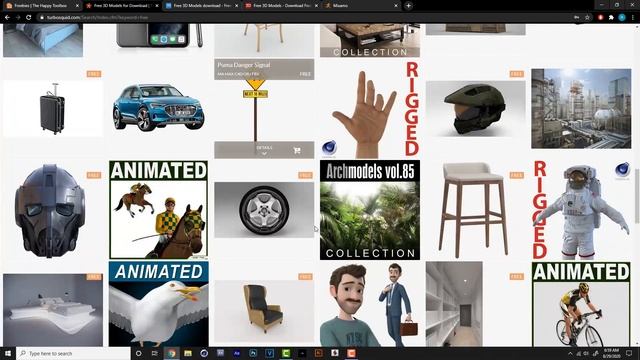Open the green military helmet model
This screenshot has height=360, width=640.
click(x=476, y=109)
